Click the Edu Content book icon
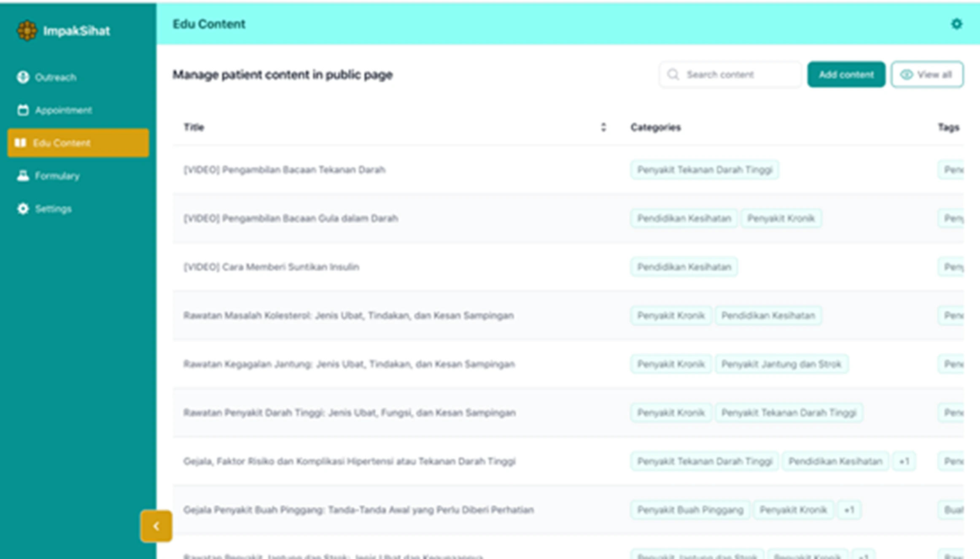980x559 pixels. point(20,143)
